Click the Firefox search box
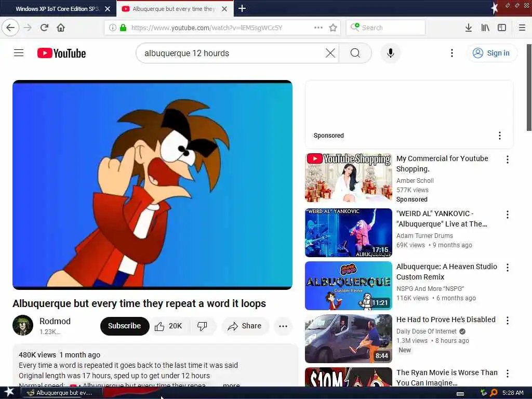Viewport: 532px width, 399px height. pos(386,28)
